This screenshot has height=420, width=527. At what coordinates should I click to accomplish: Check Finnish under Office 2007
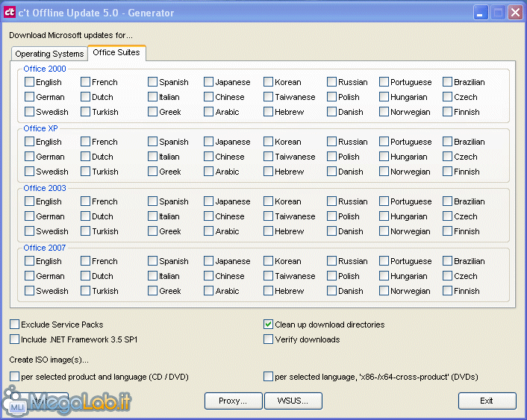pyautogui.click(x=448, y=291)
